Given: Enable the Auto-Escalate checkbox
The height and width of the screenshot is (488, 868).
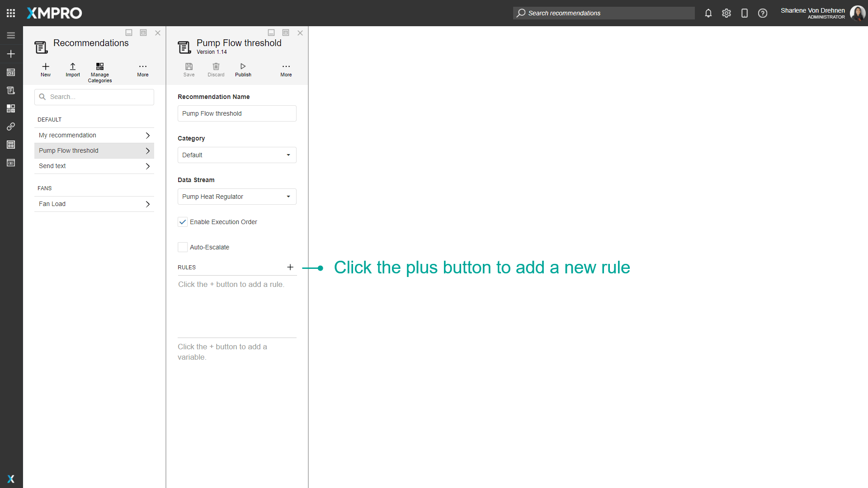Looking at the screenshot, I should (183, 247).
